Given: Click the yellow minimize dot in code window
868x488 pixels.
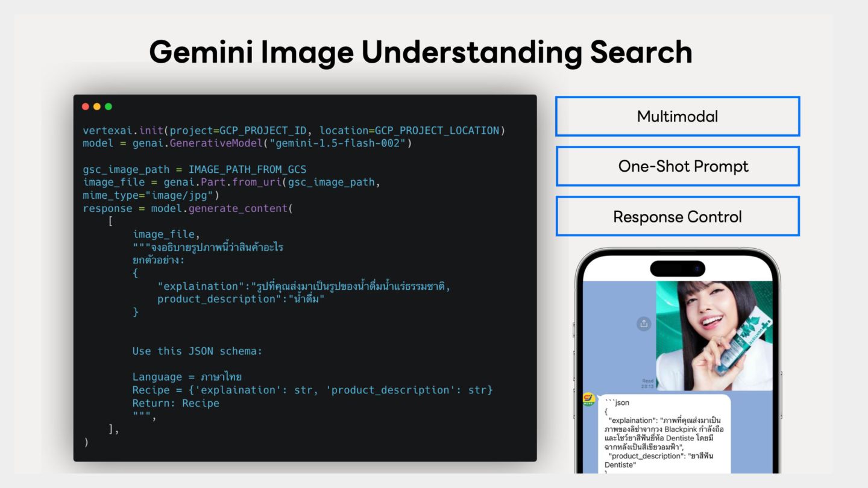Looking at the screenshot, I should click(x=97, y=107).
